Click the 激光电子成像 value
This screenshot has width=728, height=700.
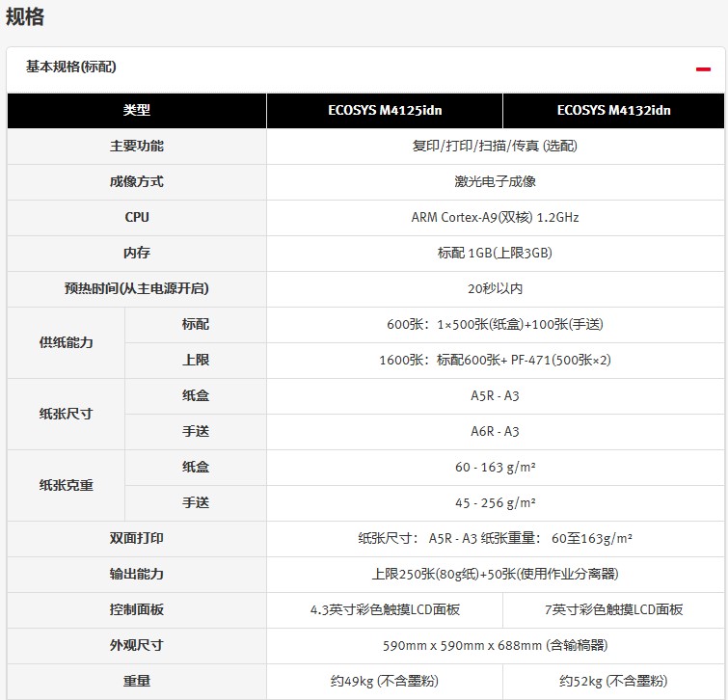tap(495, 181)
